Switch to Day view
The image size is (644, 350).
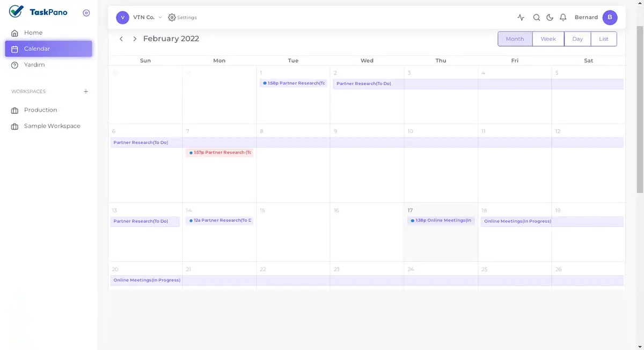(577, 39)
